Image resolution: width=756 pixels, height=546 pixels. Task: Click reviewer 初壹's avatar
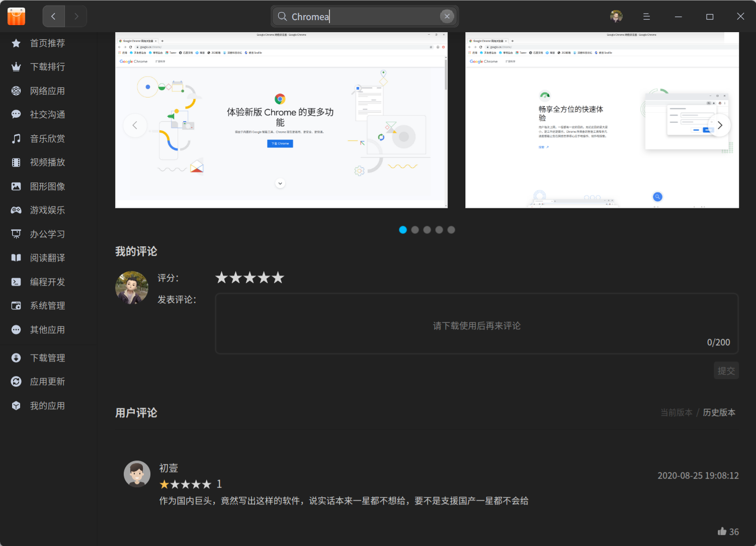pyautogui.click(x=137, y=474)
